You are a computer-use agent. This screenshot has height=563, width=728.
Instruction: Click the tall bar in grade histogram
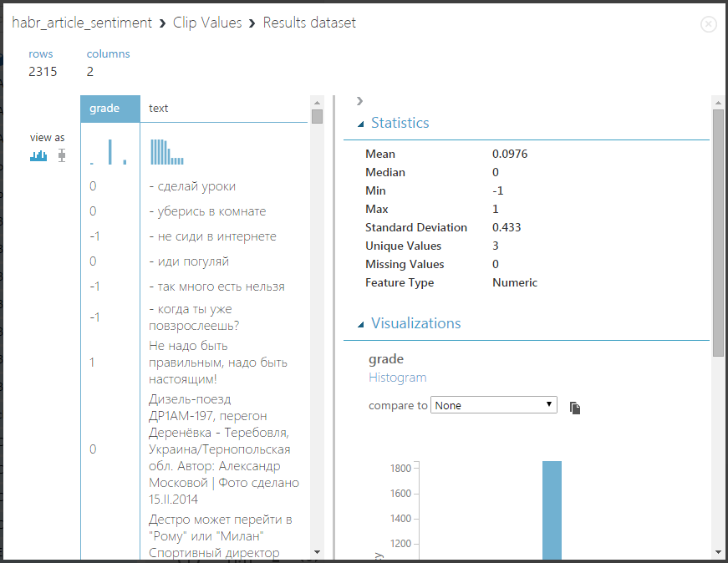(x=552, y=510)
